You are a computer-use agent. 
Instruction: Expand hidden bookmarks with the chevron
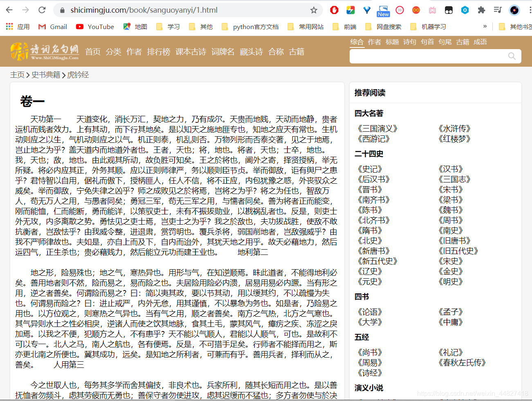[x=485, y=27]
